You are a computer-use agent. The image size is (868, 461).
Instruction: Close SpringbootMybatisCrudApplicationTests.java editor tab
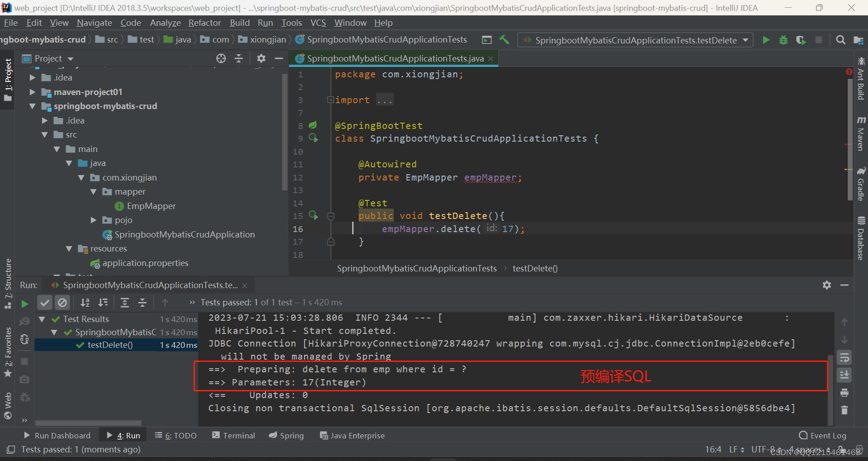pyautogui.click(x=491, y=59)
